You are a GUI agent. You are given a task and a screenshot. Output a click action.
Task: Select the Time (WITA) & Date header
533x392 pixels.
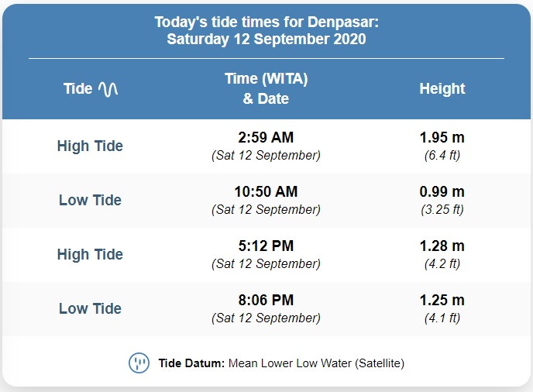266,88
